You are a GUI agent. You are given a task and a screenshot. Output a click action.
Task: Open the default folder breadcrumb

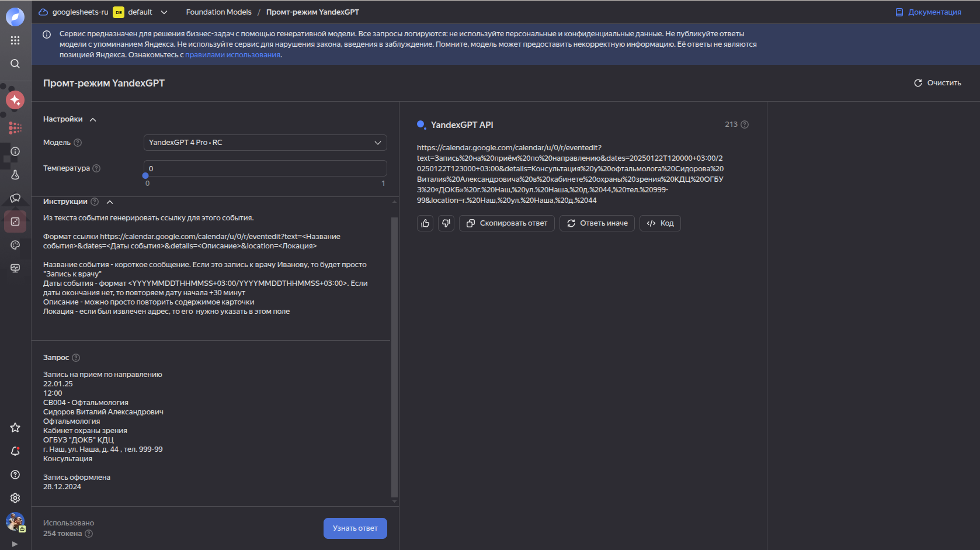pos(134,12)
